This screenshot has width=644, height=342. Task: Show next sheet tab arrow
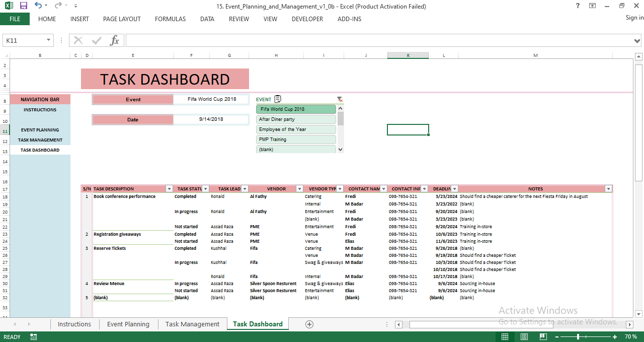coord(29,324)
